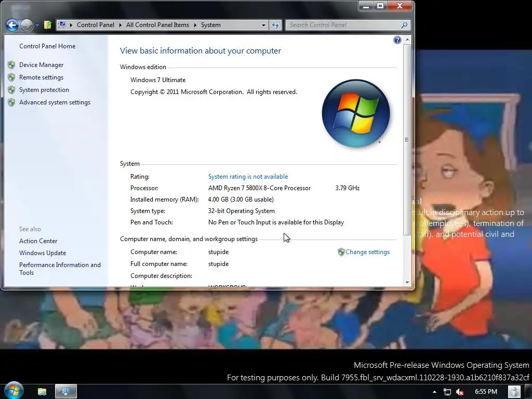This screenshot has width=532, height=399.
Task: Refresh the System page
Action: pyautogui.click(x=275, y=25)
